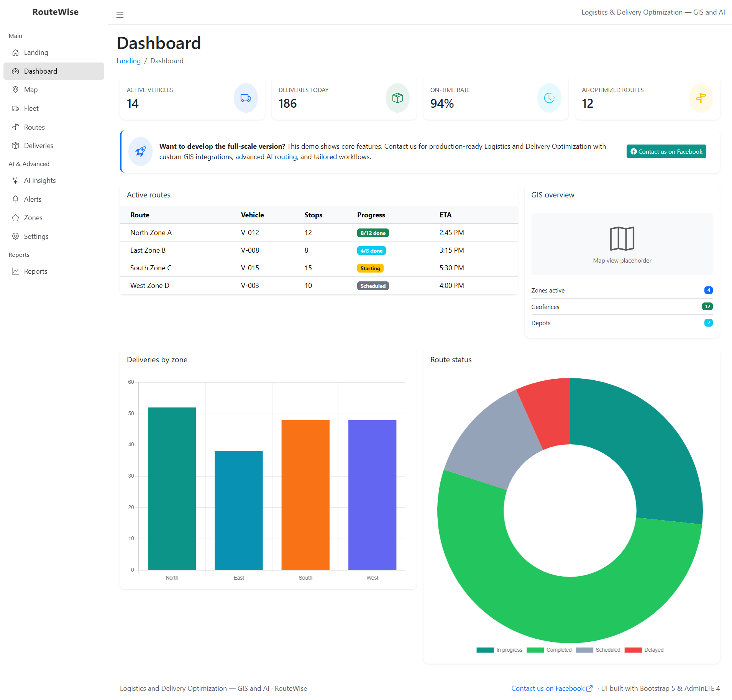Click the rocket icon in the promo banner
732x700 pixels.
click(x=140, y=151)
